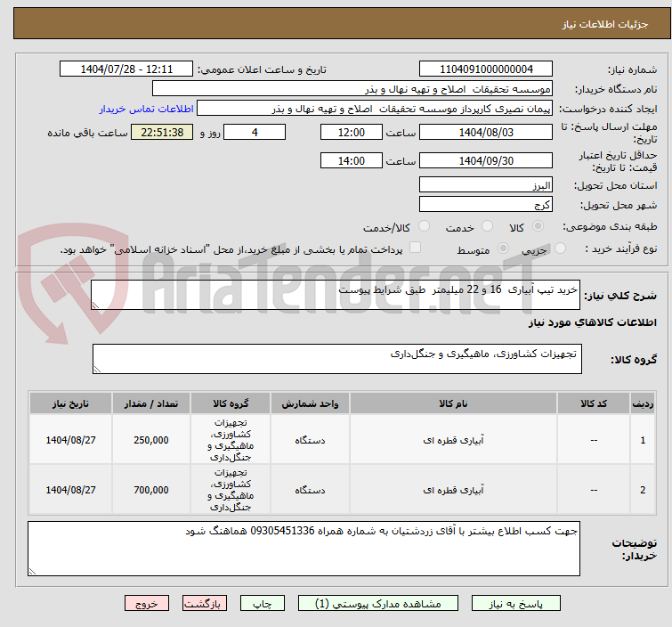This screenshot has height=627, width=672.
Task: Click quantity 700,000 cell
Action: [x=150, y=490]
